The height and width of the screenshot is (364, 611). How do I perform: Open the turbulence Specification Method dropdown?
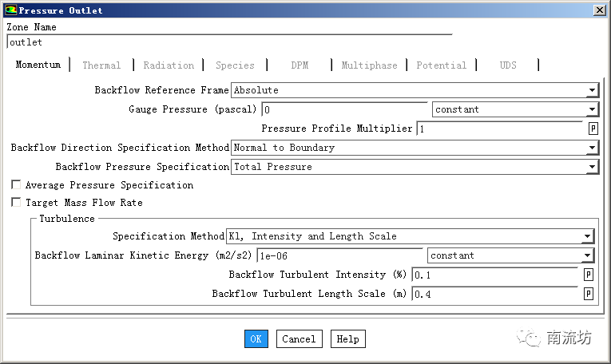tap(587, 237)
